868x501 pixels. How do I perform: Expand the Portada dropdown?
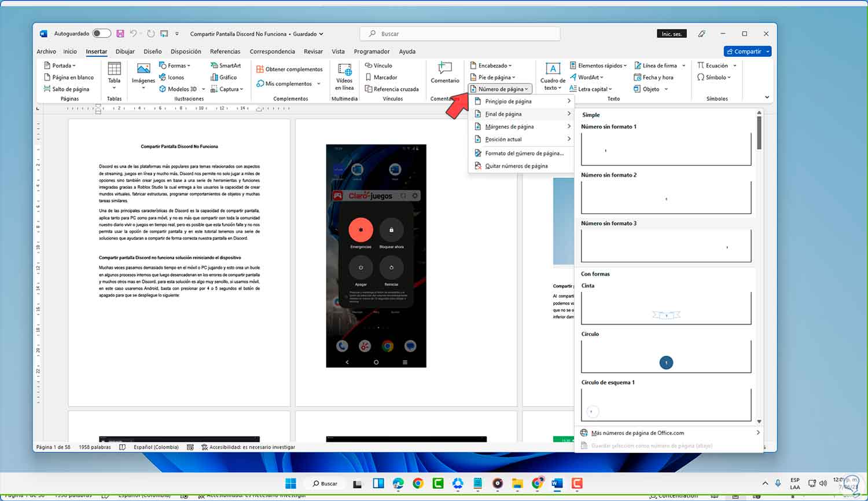coord(60,65)
